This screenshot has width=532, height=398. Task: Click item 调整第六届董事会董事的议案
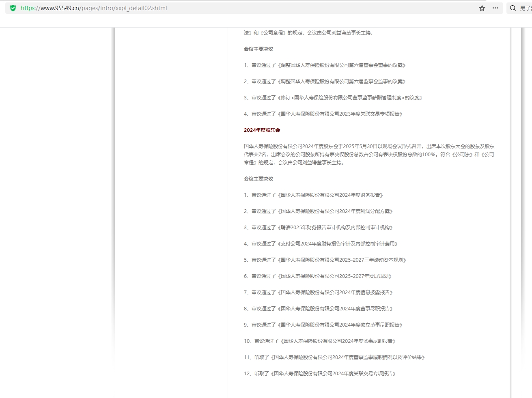(x=325, y=65)
